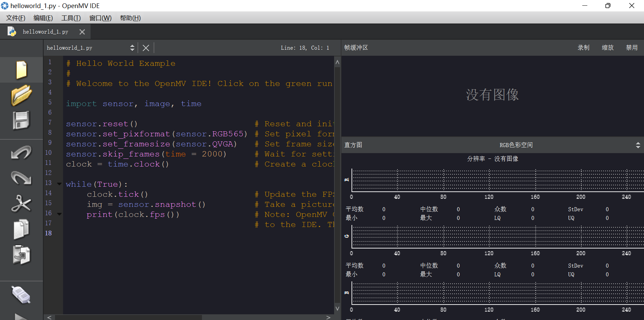
Task: Click the img = sensor.snapshot() line
Action: pyautogui.click(x=146, y=204)
